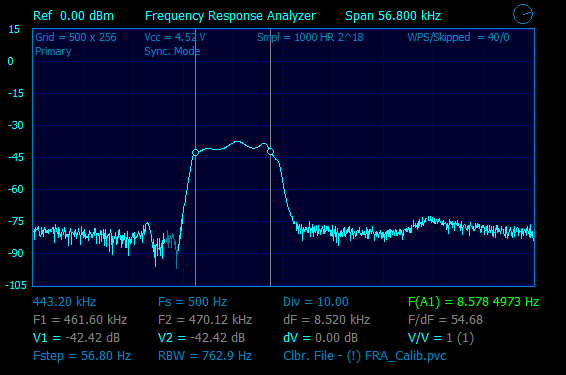The height and width of the screenshot is (375, 566).
Task: Click the "Ref 0.00 dBm" reference level
Action: coord(73,16)
